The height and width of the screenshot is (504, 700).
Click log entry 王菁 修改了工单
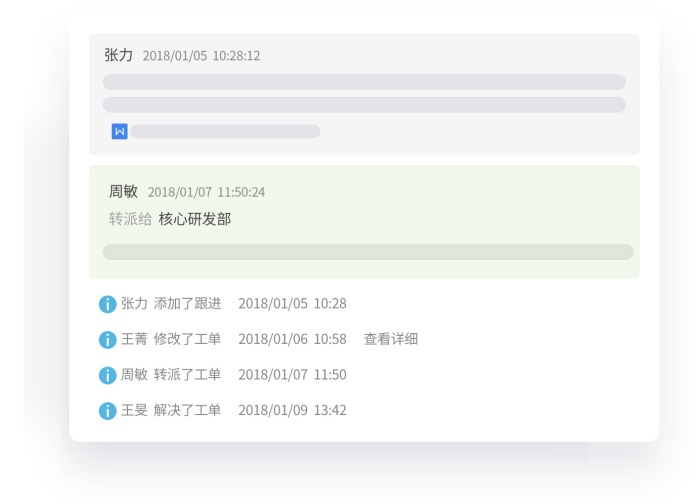pos(171,339)
